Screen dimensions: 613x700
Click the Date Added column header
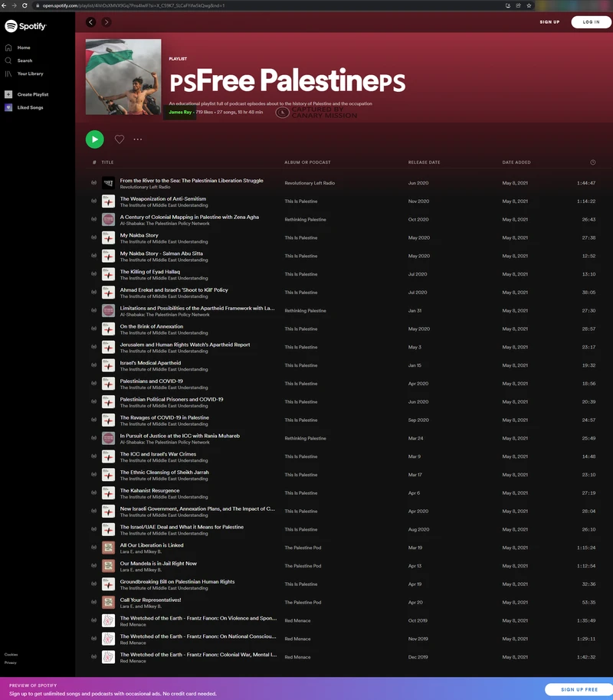(x=516, y=162)
